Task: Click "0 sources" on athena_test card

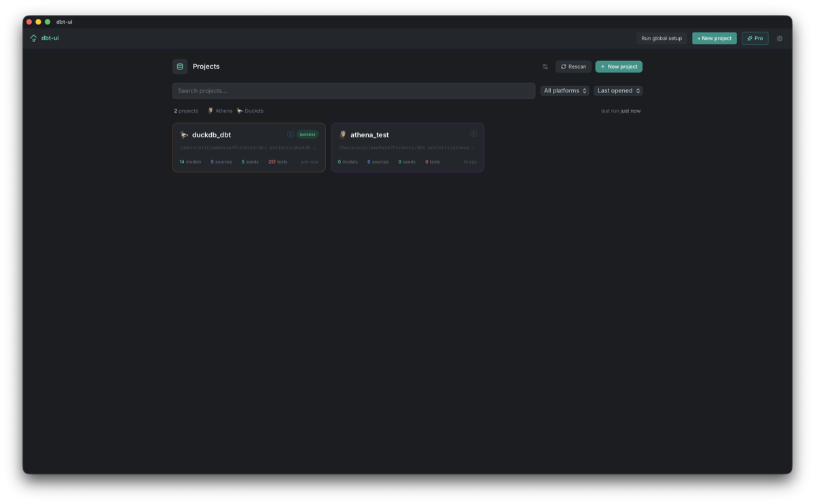Action: click(x=378, y=162)
